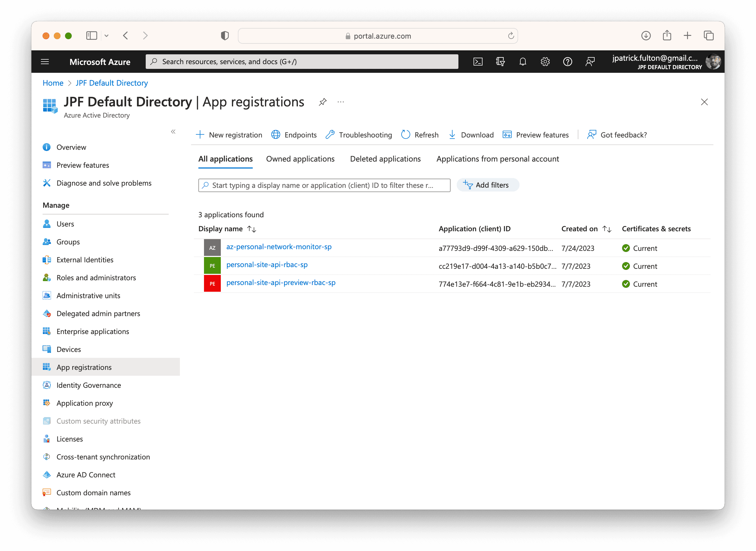
Task: Switch to Owned applications tab
Action: click(x=300, y=159)
